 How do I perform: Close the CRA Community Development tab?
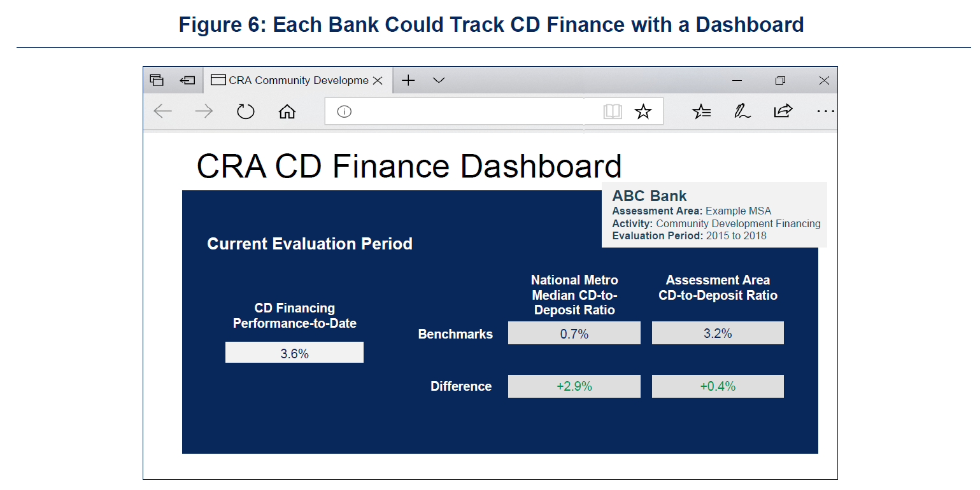377,81
